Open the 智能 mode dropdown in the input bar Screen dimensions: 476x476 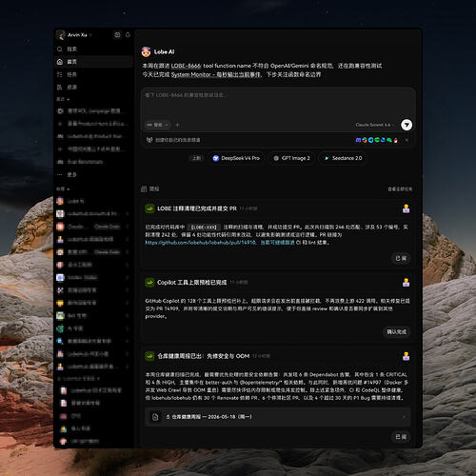coord(158,125)
